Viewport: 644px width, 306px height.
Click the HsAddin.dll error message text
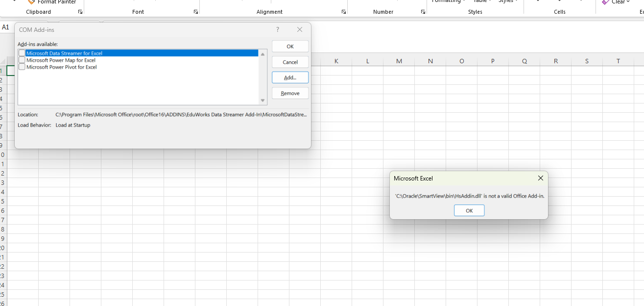tap(470, 196)
